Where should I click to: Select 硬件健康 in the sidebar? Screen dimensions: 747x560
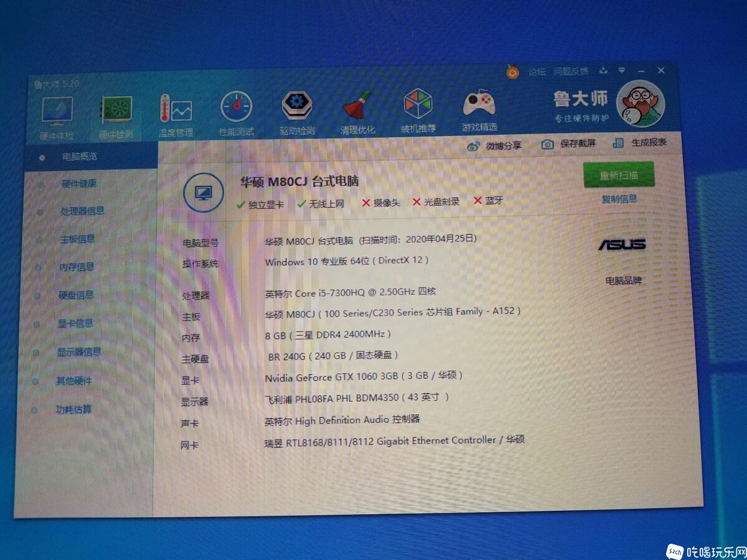click(78, 184)
